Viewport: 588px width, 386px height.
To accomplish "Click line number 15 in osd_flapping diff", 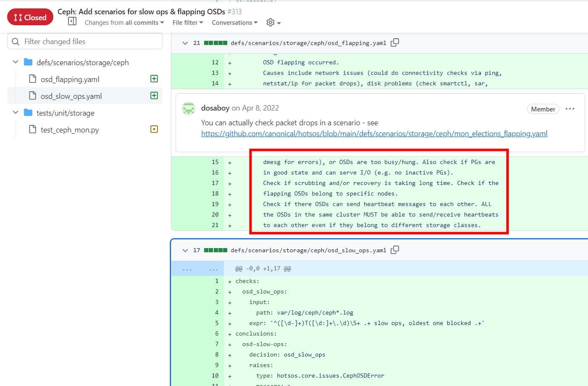I will click(215, 162).
